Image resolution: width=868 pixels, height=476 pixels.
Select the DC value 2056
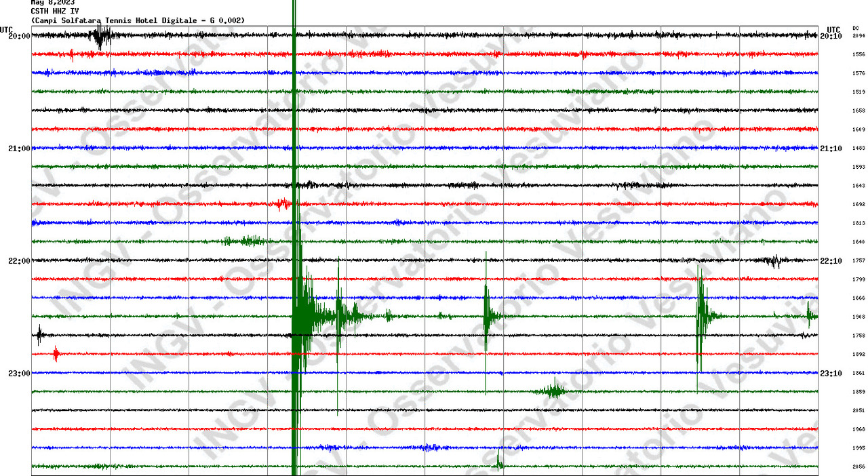(x=859, y=467)
